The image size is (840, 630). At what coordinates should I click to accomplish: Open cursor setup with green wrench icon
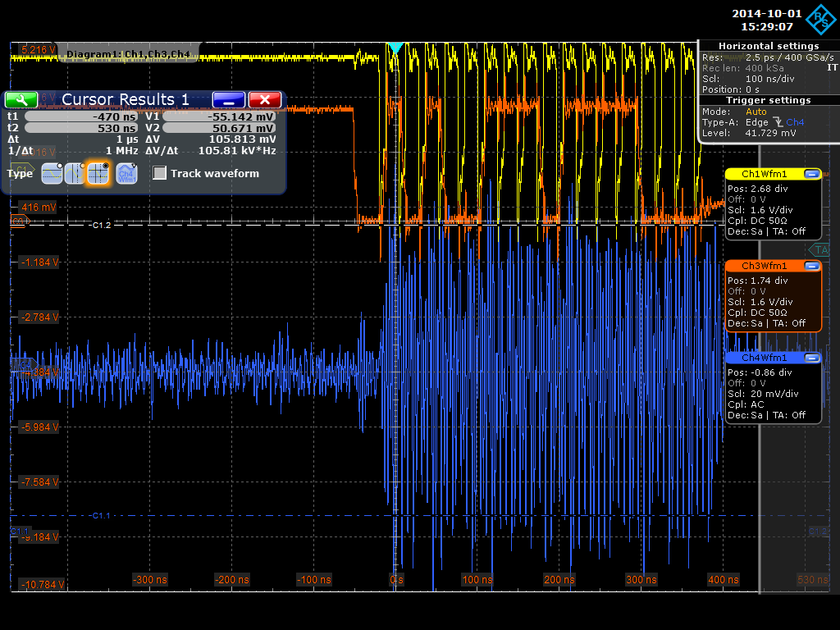[21, 99]
